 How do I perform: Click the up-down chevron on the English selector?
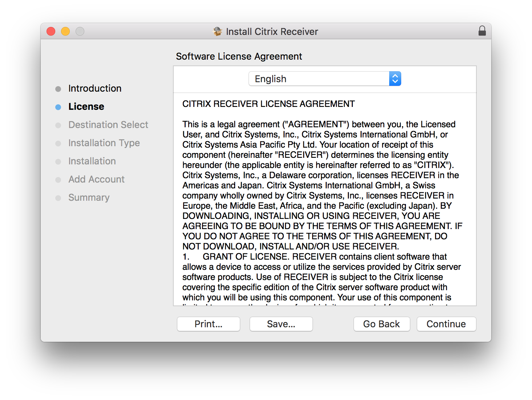pyautogui.click(x=395, y=79)
